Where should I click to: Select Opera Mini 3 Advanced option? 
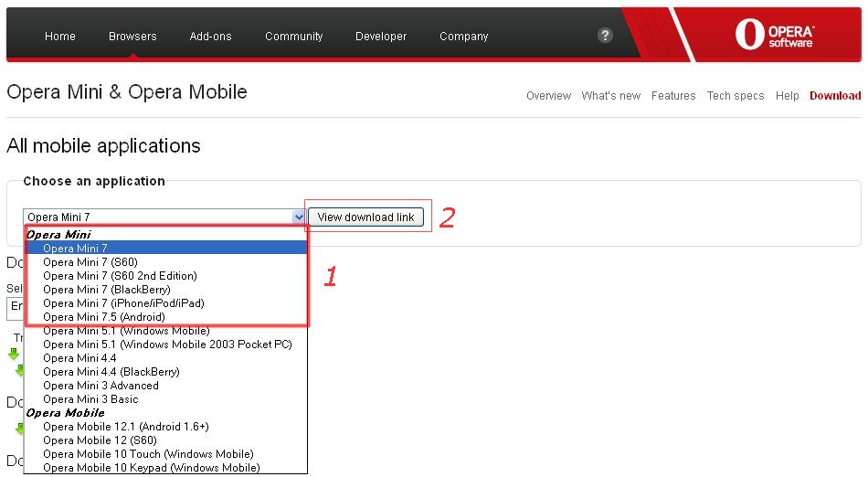tap(166, 386)
